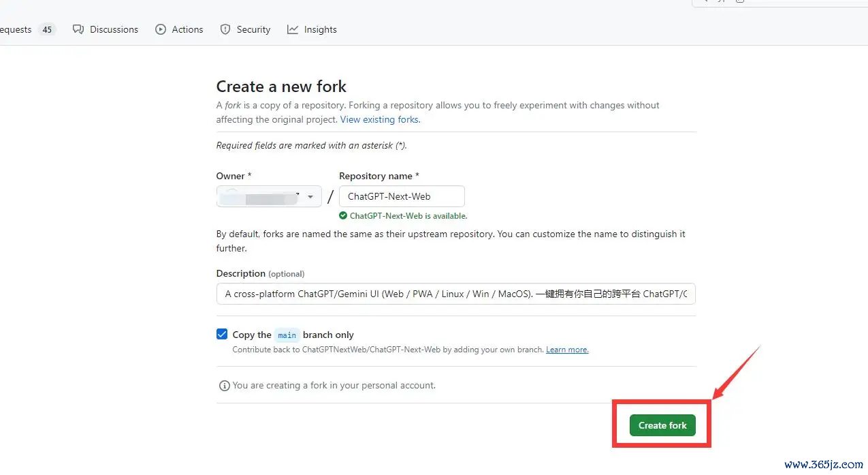Click 'ChatGPT-Next-Web is available.' text
This screenshot has height=475, width=868.
[408, 215]
